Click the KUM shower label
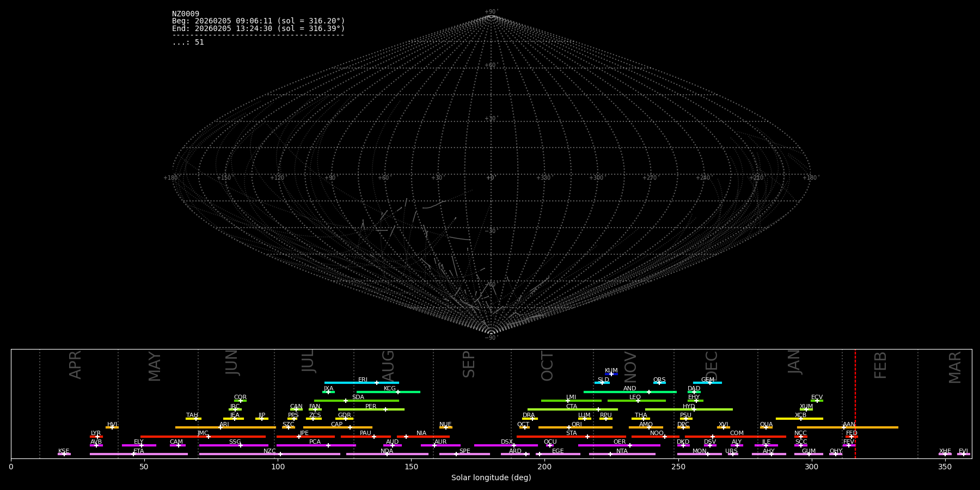 611,371
